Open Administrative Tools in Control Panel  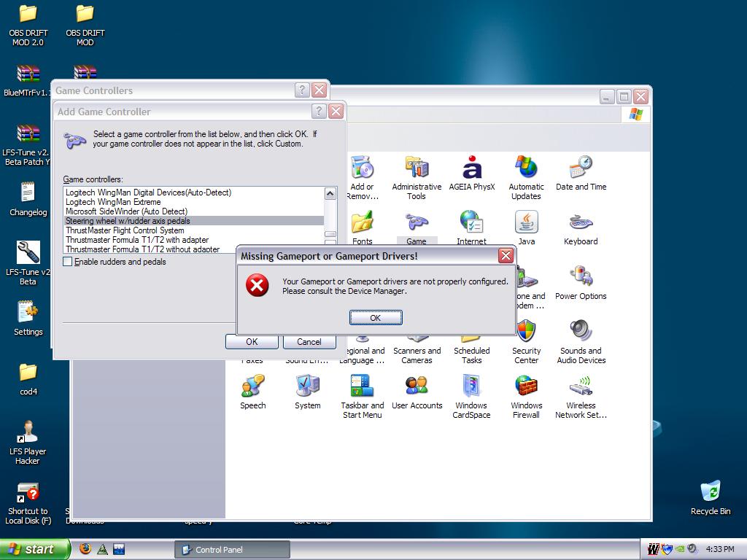417,178
